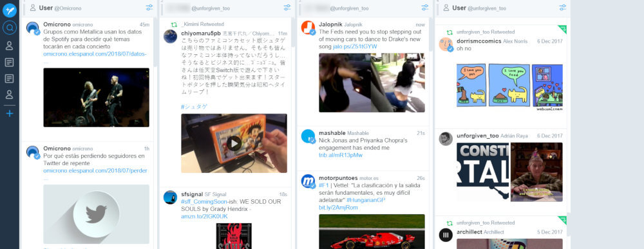Click the add column plus icon
Viewport: 644px width, 249px height.
click(x=10, y=113)
